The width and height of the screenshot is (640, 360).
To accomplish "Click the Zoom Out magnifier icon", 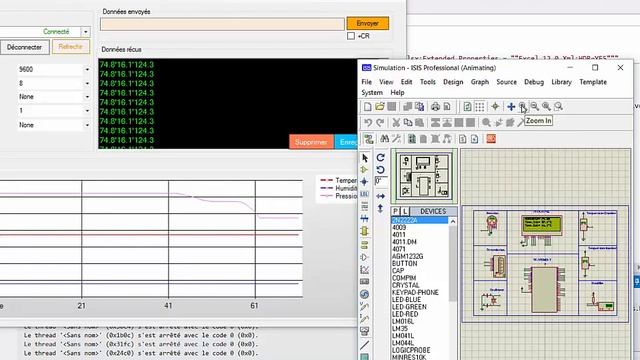I will click(534, 107).
